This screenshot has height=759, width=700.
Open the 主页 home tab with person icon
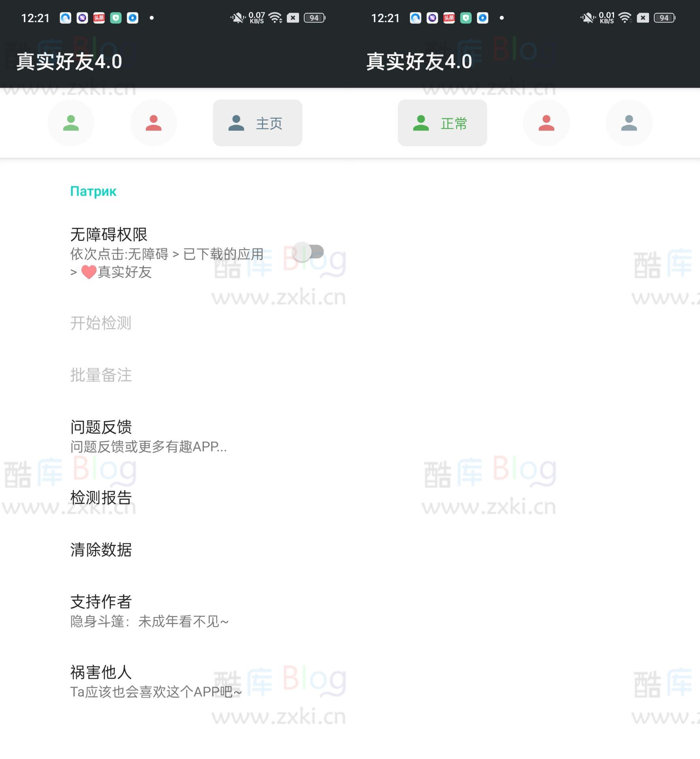[257, 123]
